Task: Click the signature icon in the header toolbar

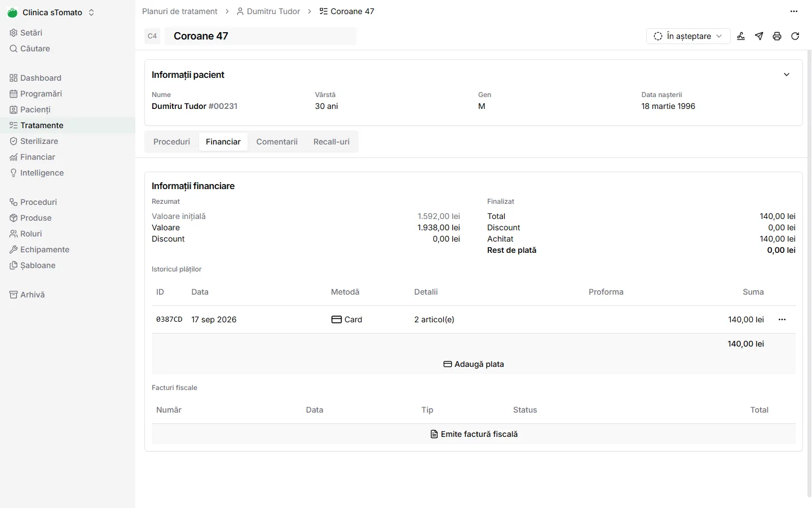Action: tap(741, 36)
